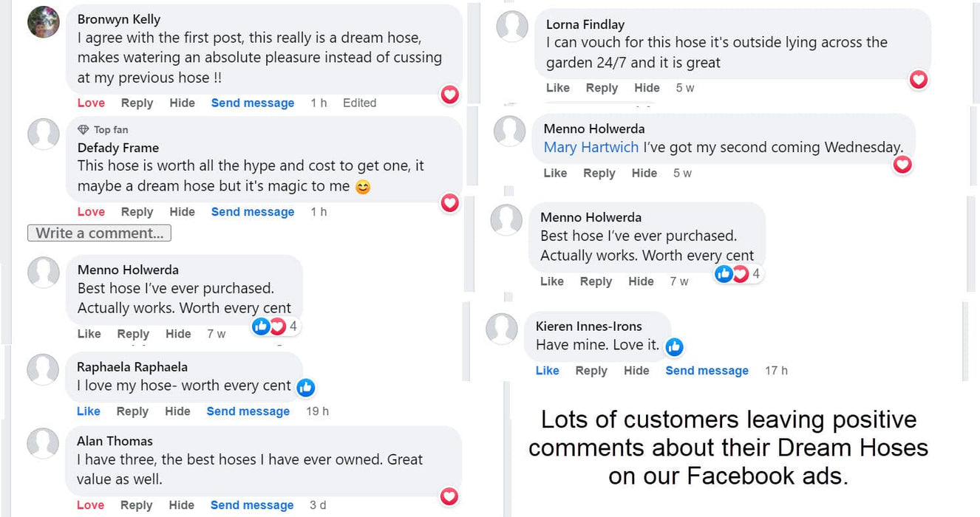The image size is (980, 517).
Task: Click heart reaction on Lorna Findlay's comment
Action: tap(918, 79)
